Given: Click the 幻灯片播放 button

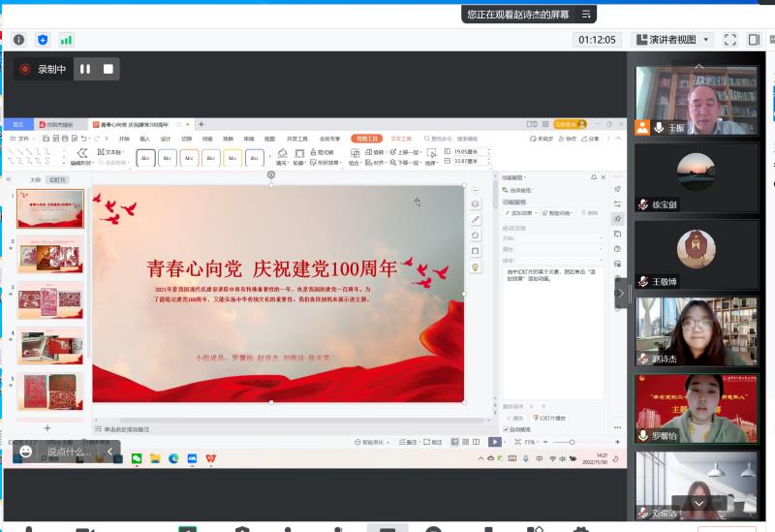Looking at the screenshot, I should pyautogui.click(x=548, y=418).
